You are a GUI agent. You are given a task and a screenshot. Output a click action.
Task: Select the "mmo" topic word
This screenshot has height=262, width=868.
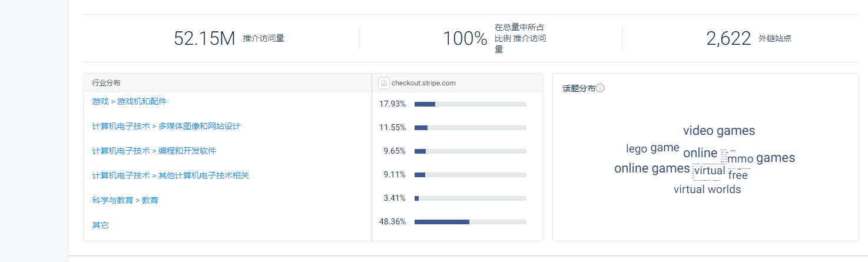pyautogui.click(x=741, y=159)
